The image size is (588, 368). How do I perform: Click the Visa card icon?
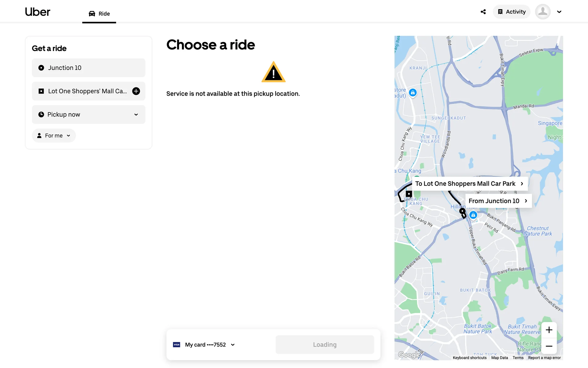tap(177, 345)
